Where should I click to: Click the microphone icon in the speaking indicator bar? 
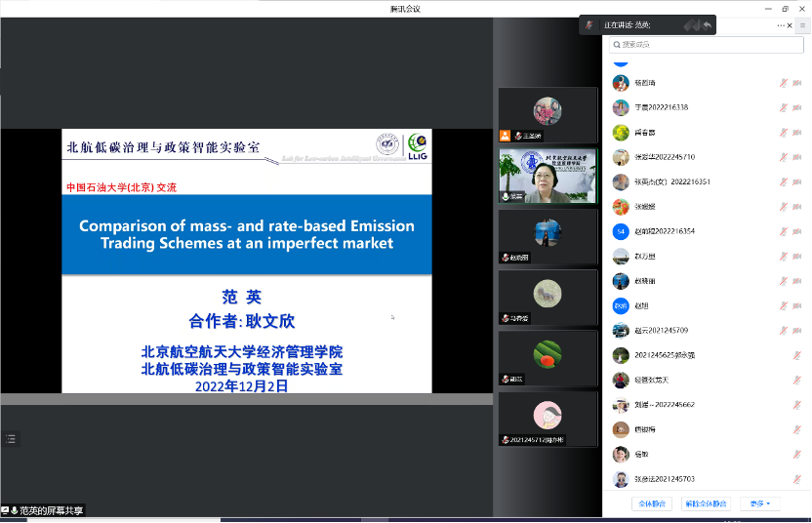[589, 25]
